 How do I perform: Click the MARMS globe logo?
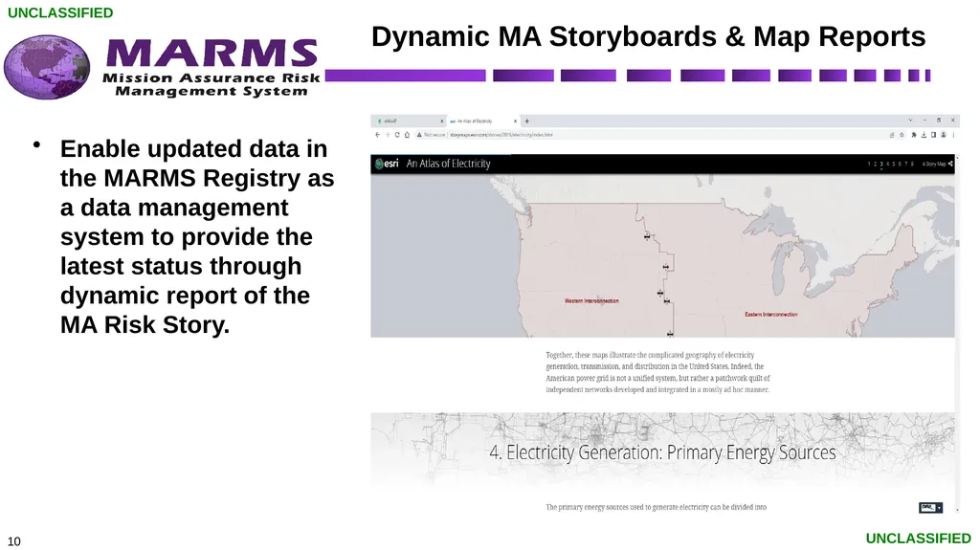tap(47, 67)
